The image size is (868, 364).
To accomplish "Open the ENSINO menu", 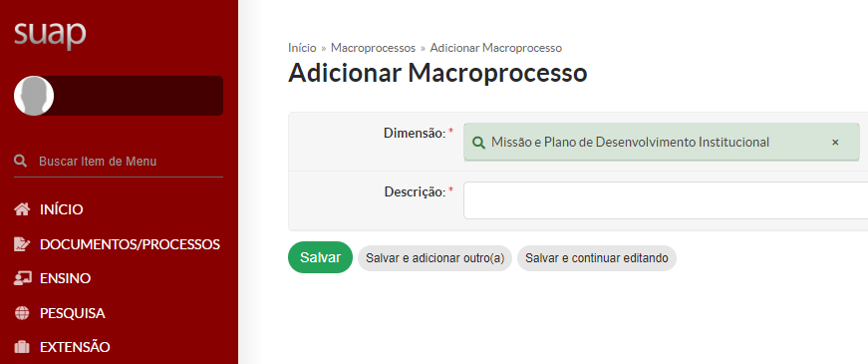I will (66, 278).
